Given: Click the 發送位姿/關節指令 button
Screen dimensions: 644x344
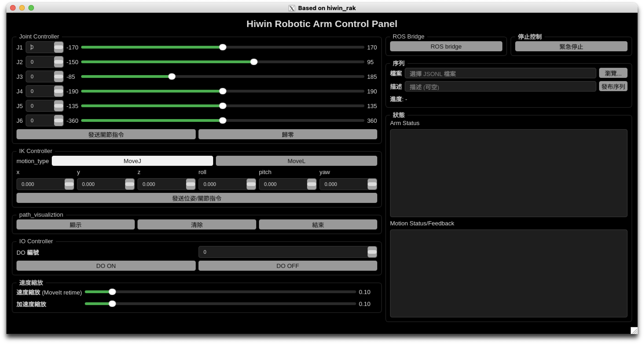Looking at the screenshot, I should (197, 198).
